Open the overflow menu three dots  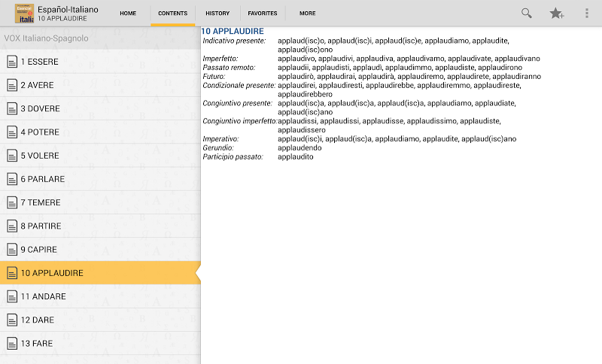tap(587, 14)
